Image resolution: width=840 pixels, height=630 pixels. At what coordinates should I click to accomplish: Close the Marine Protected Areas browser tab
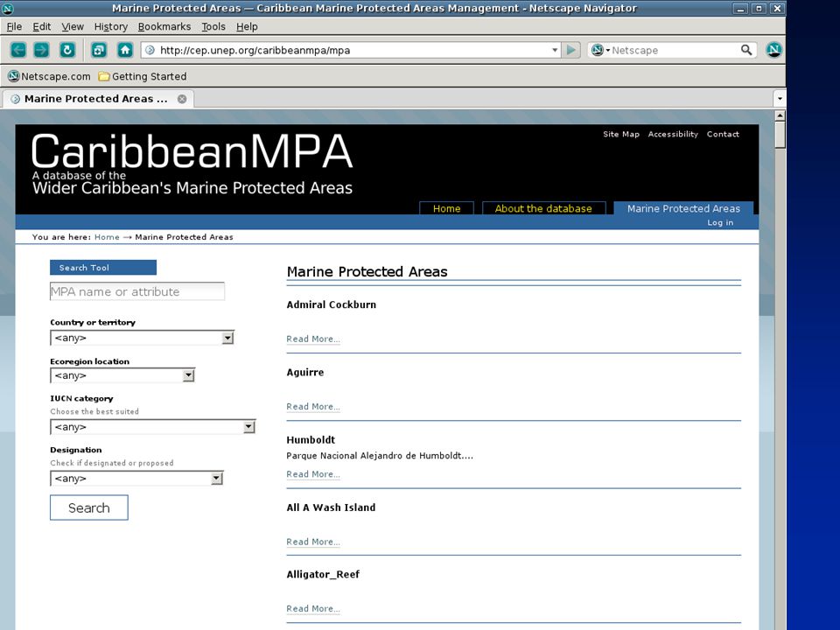[182, 99]
